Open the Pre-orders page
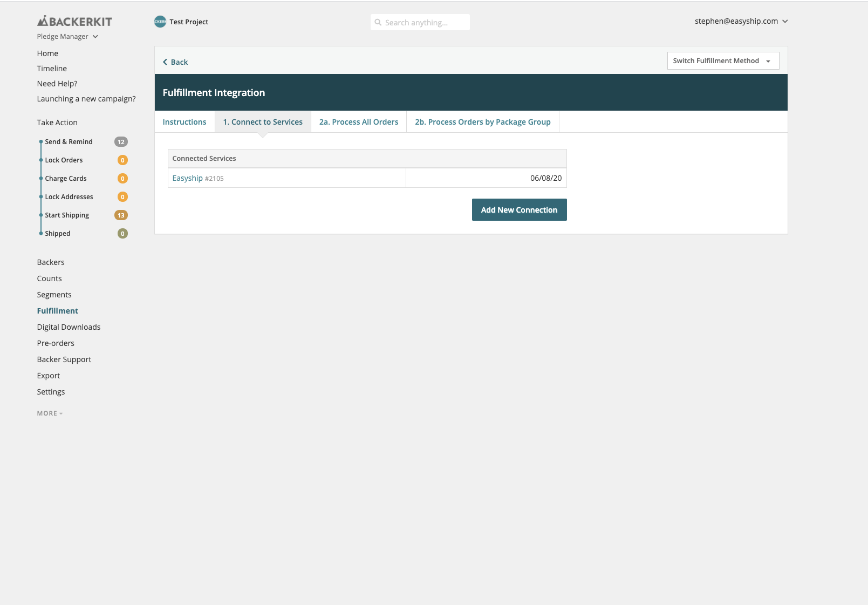 tap(56, 343)
